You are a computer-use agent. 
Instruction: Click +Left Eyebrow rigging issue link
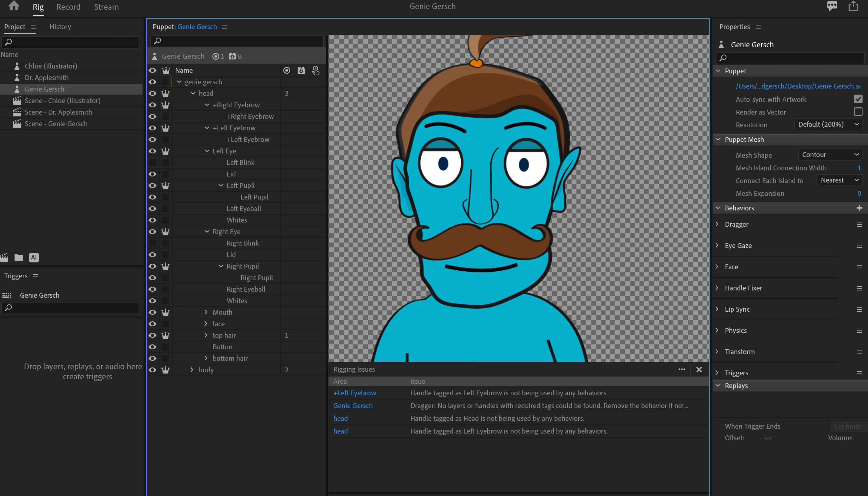coord(355,393)
